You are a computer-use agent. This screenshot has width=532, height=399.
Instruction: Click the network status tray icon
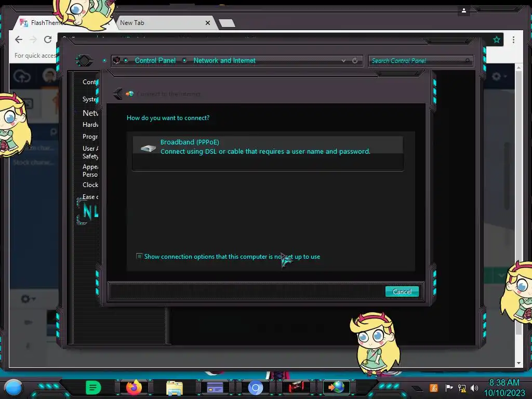(462, 388)
